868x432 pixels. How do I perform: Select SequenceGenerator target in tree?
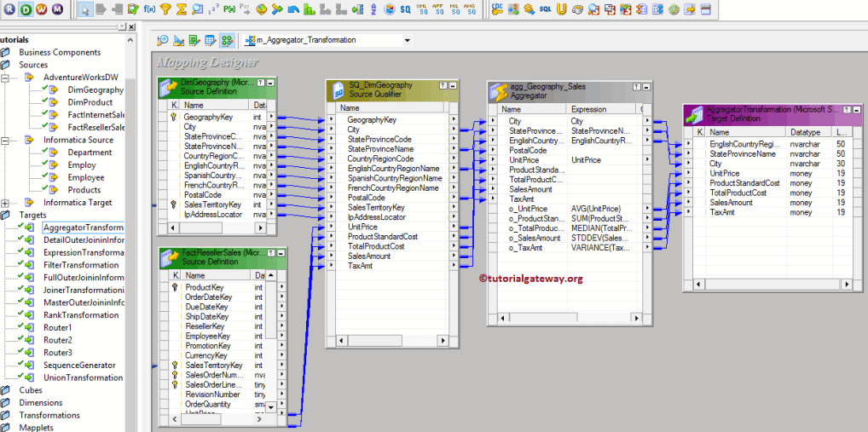point(79,365)
